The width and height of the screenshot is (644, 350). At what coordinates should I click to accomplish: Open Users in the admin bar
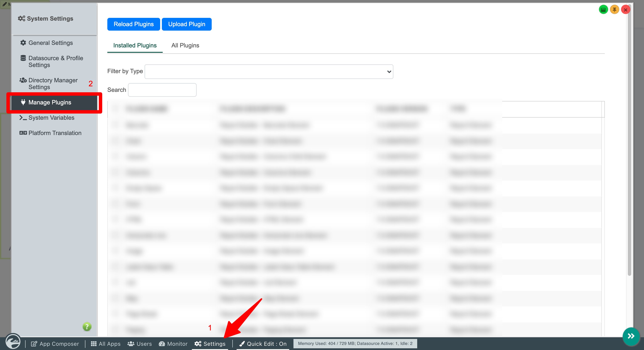coord(139,344)
